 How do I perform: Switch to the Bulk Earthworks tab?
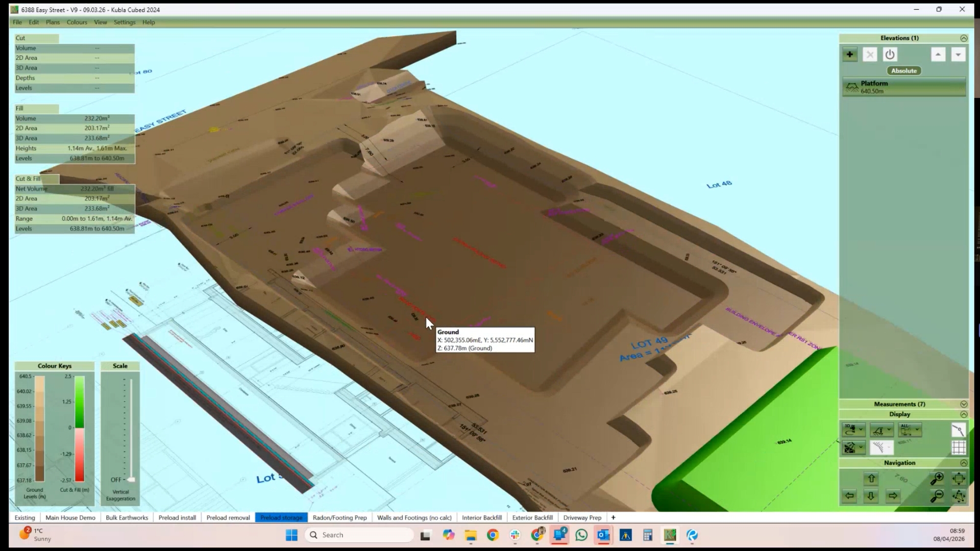point(127,517)
